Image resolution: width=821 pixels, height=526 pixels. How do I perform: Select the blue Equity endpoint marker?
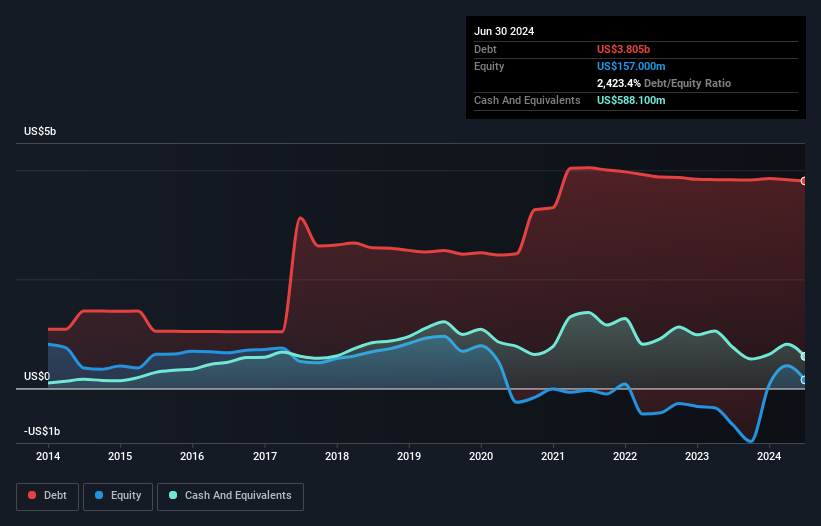804,380
